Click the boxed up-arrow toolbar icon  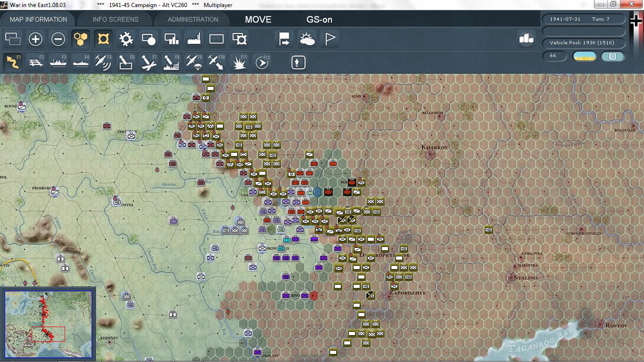click(x=298, y=62)
